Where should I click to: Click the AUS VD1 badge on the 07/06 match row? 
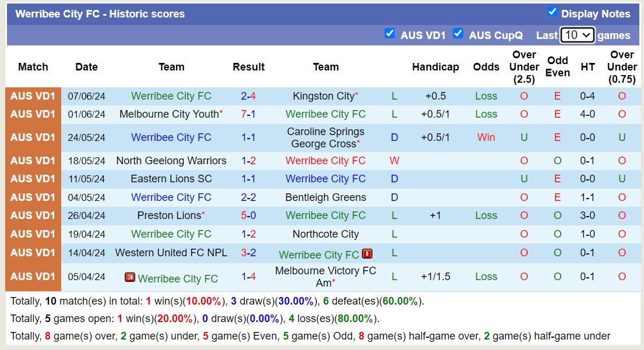(x=33, y=96)
